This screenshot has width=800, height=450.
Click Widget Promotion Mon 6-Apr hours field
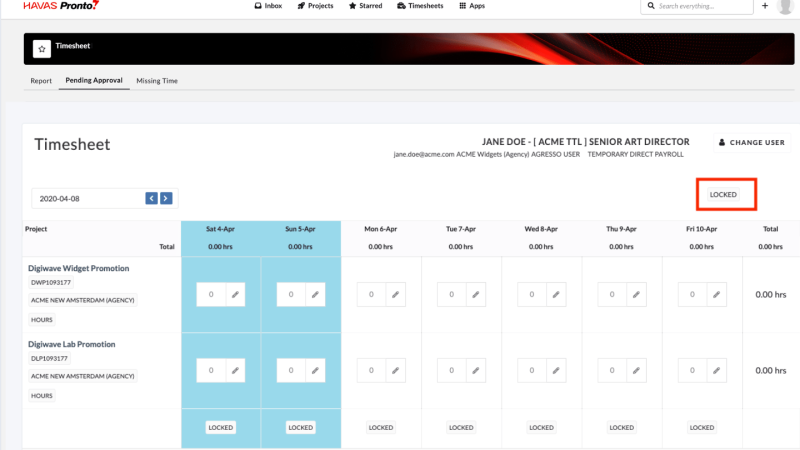pos(371,294)
